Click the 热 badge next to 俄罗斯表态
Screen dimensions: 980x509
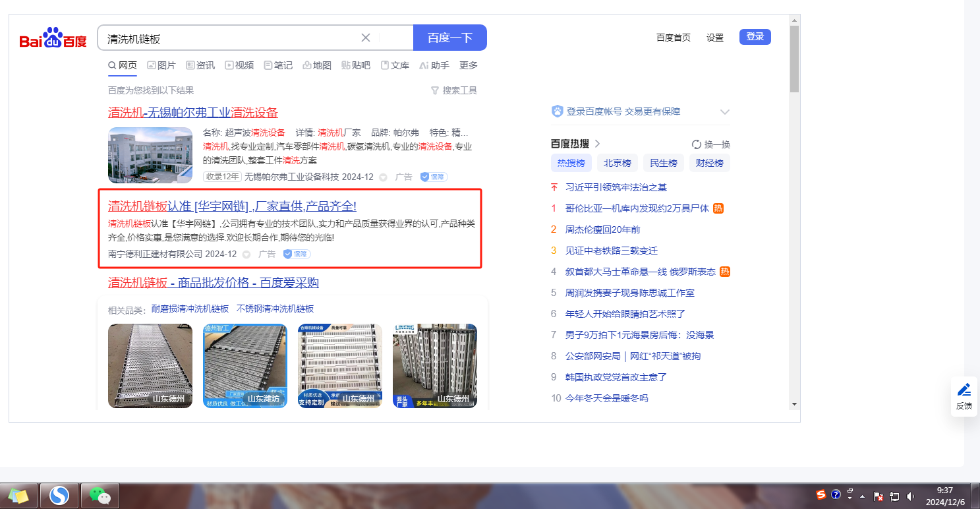tap(725, 272)
